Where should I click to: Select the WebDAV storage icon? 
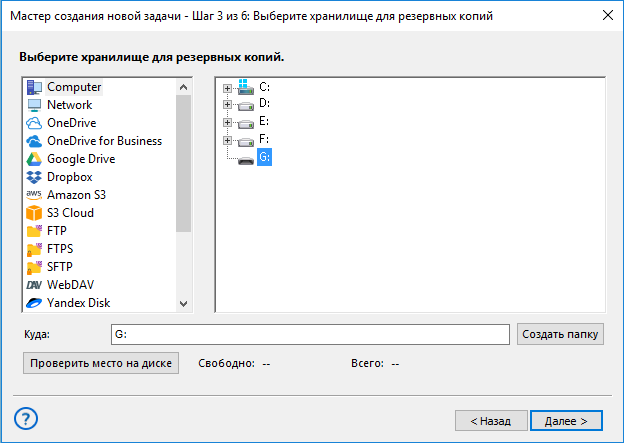35,285
